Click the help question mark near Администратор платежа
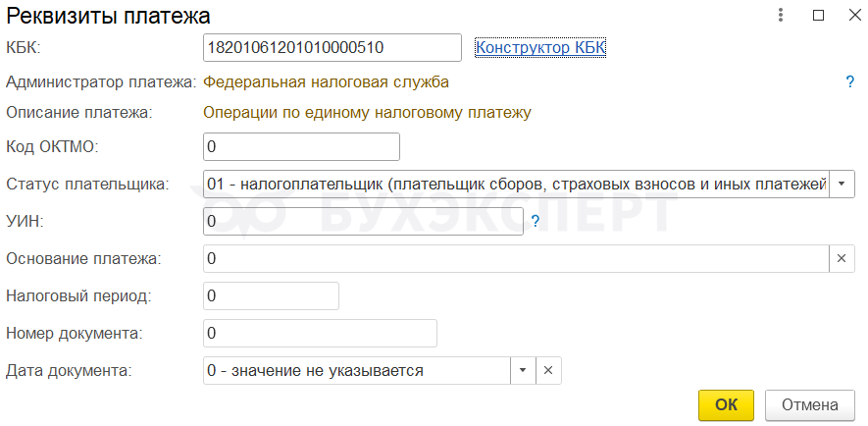This screenshot has width=868, height=426. [x=849, y=82]
